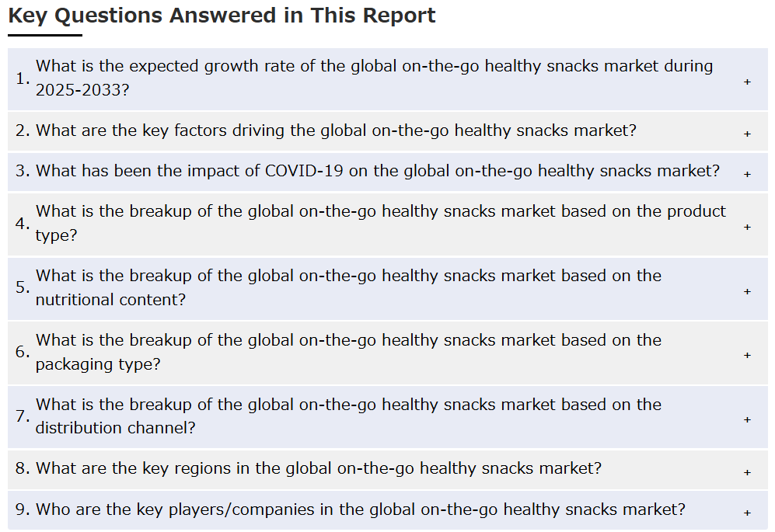The width and height of the screenshot is (775, 532).
Task: Open the distribution channel breakup question text
Action: tap(348, 416)
